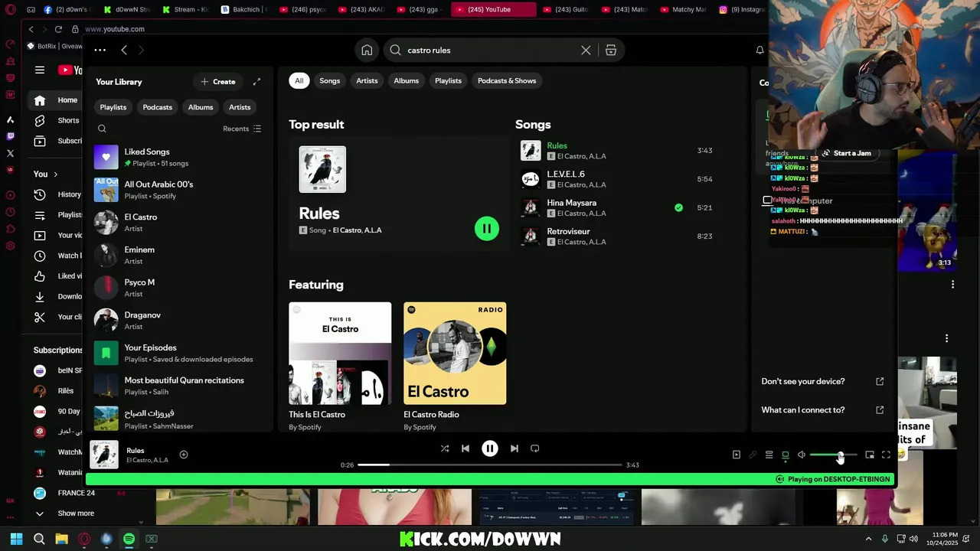Filter library by Playlists chip

tap(113, 107)
